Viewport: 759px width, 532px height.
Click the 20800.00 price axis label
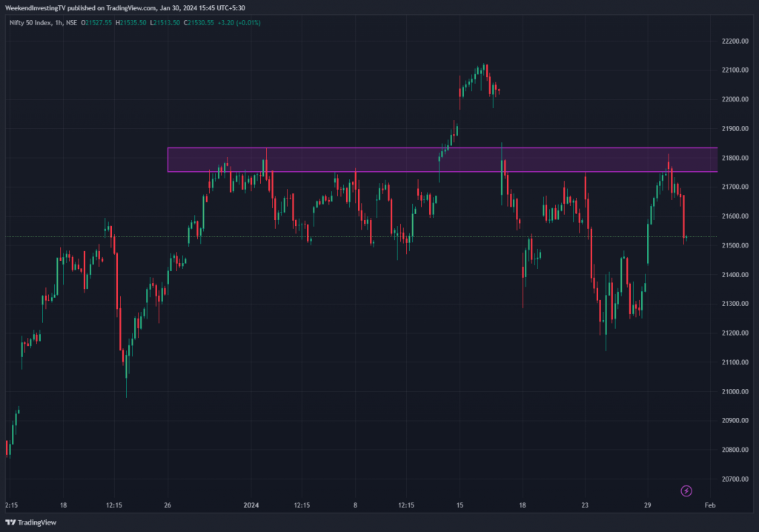pos(735,450)
